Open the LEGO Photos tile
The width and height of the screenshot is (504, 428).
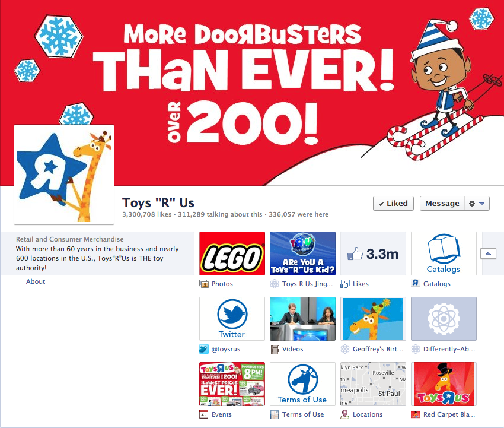click(x=232, y=253)
